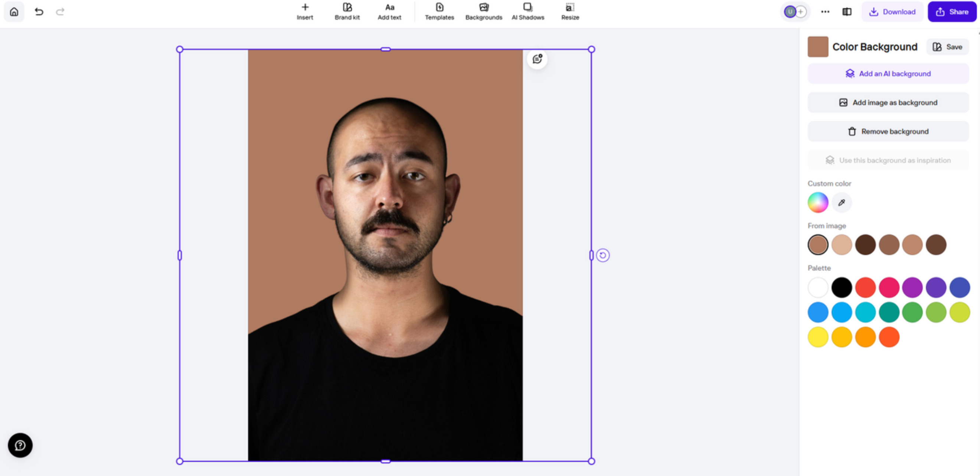Open the custom color wheel
The image size is (980, 476).
817,202
